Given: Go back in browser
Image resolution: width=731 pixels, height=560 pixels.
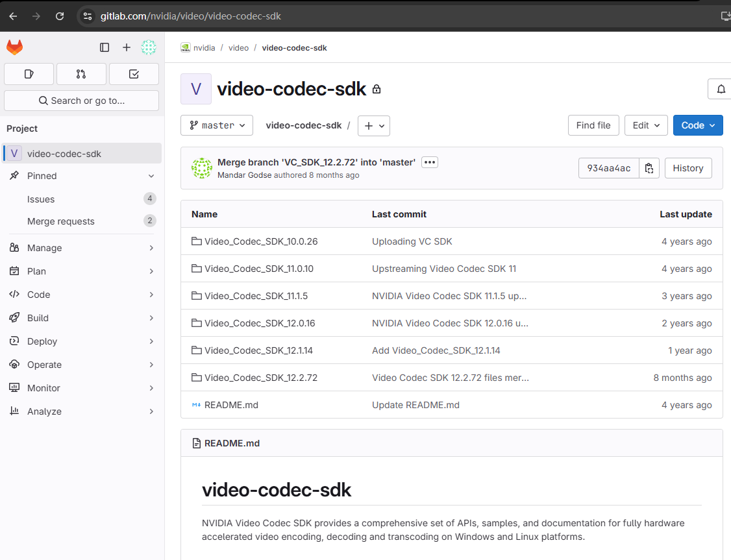Looking at the screenshot, I should (x=13, y=16).
